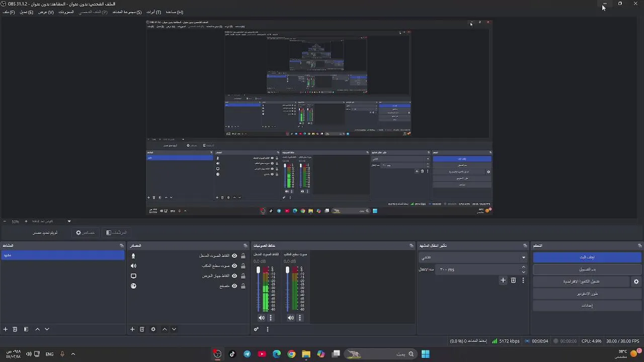Remove scene transition with trash icon
This screenshot has width=644, height=362.
[513, 281]
